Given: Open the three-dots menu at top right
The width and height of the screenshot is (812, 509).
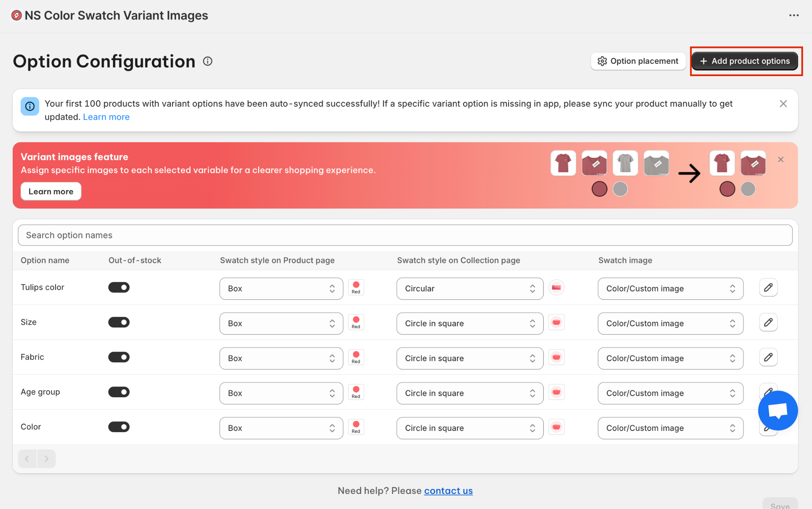Looking at the screenshot, I should pos(794,15).
